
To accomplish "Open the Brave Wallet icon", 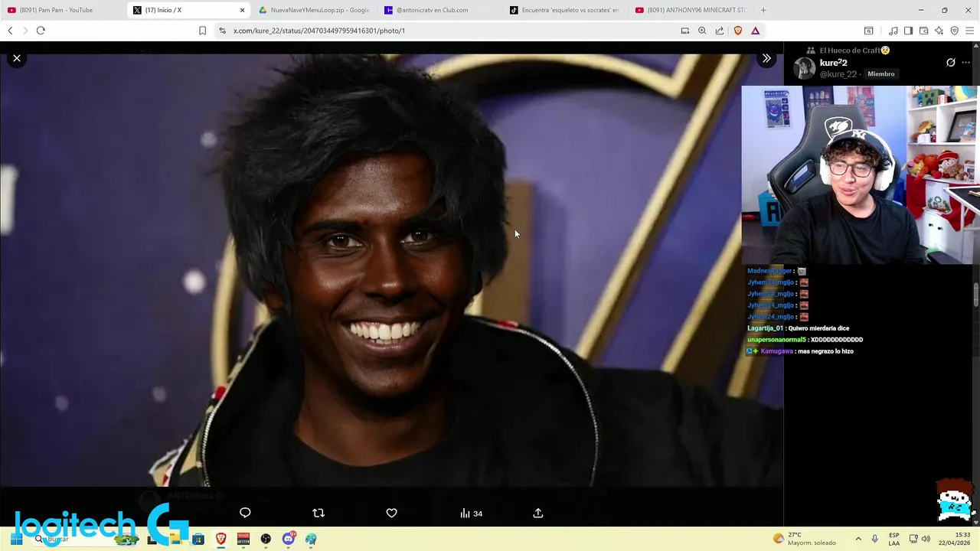I will (923, 31).
